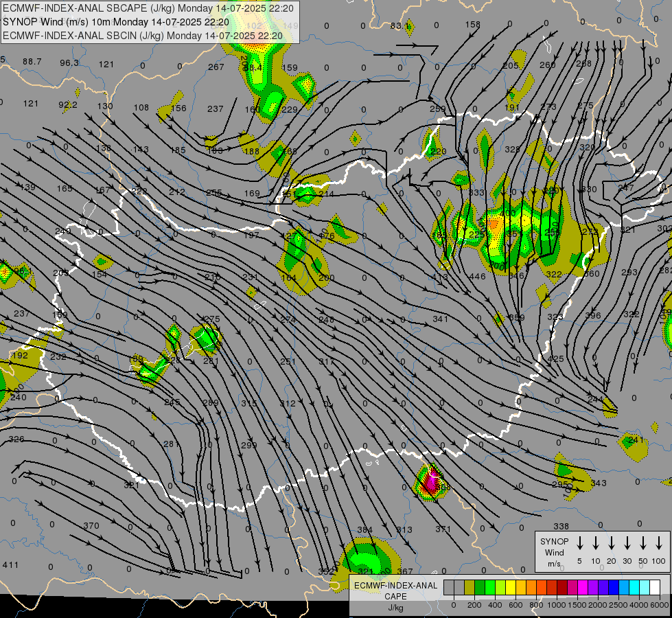Click the map value 83.1
The width and height of the screenshot is (672, 618).
tap(400, 26)
